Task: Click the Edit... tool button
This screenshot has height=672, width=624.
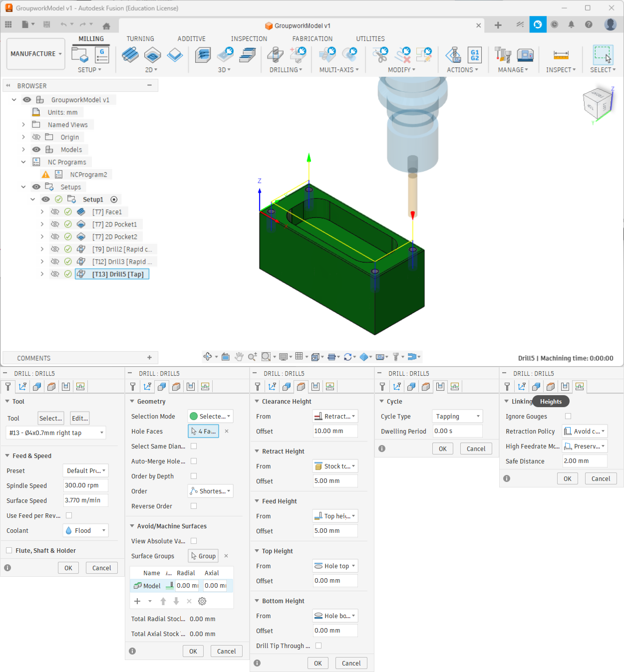Action: coord(80,418)
